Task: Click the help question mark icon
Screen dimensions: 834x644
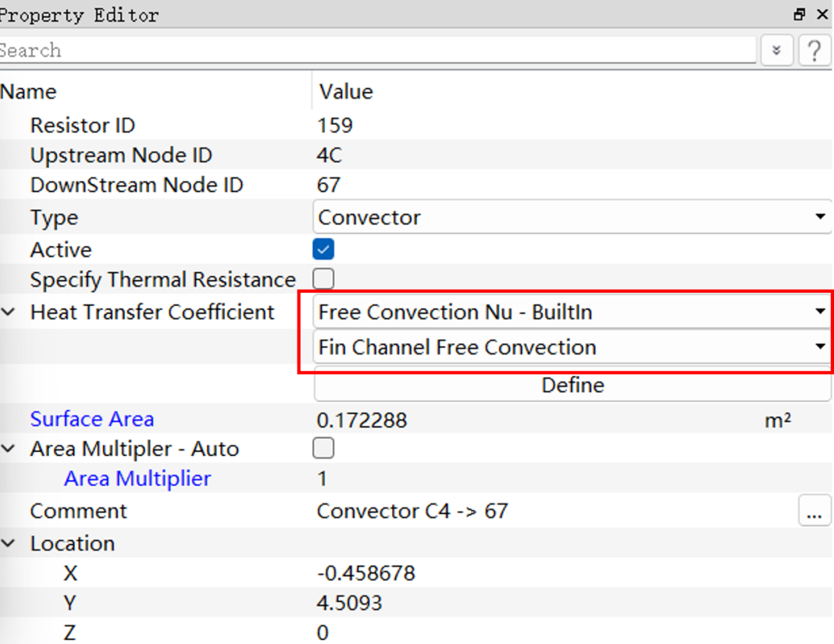Action: (814, 51)
